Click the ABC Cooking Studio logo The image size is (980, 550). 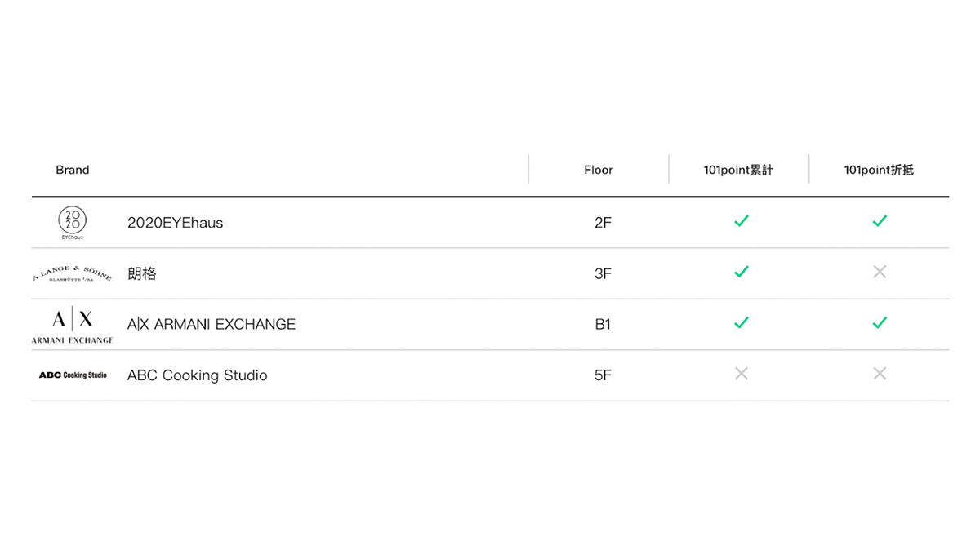click(x=73, y=375)
